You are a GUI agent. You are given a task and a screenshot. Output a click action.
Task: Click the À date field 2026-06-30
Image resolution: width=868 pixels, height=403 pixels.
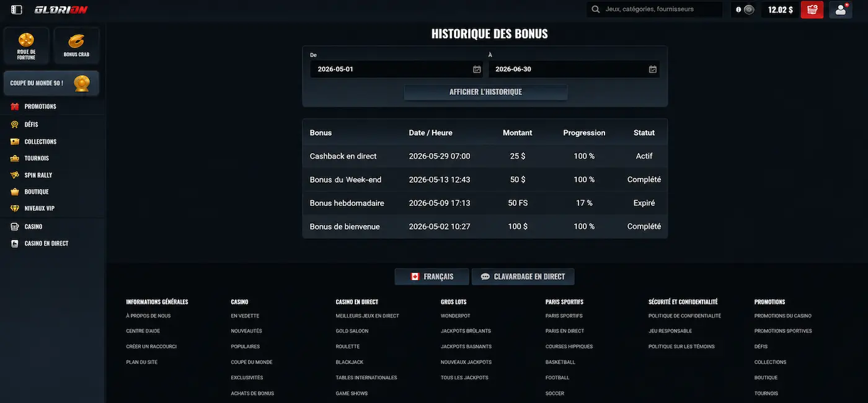(573, 69)
